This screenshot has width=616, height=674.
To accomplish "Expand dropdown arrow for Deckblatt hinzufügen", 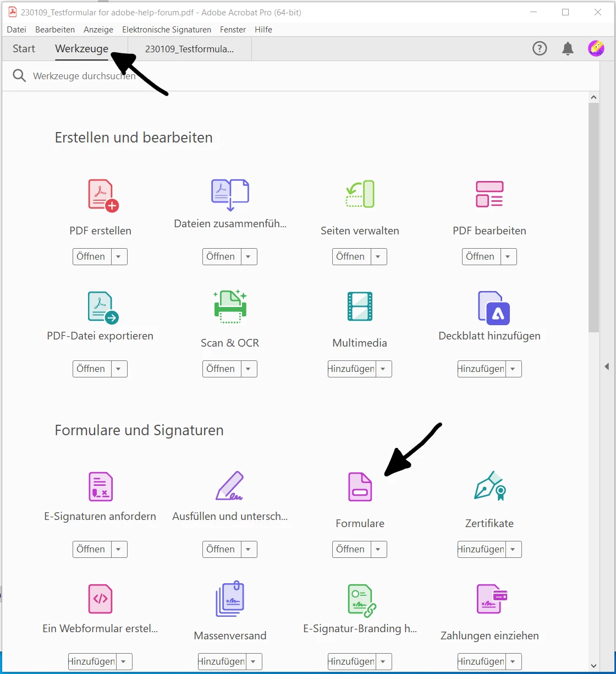I will [514, 369].
